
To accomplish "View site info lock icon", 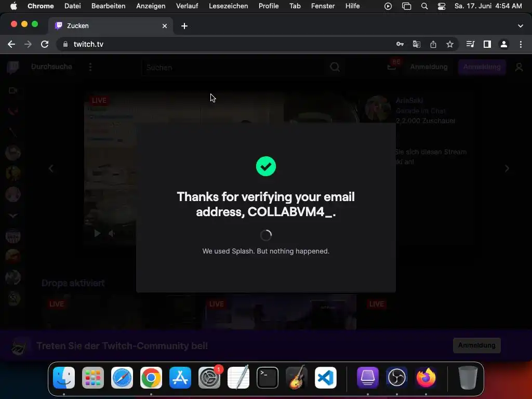I will 65,44.
